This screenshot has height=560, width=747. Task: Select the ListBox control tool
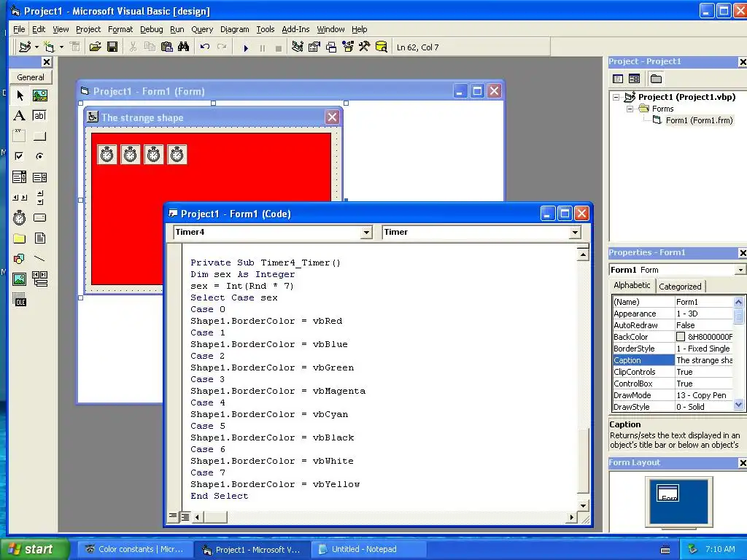point(39,177)
